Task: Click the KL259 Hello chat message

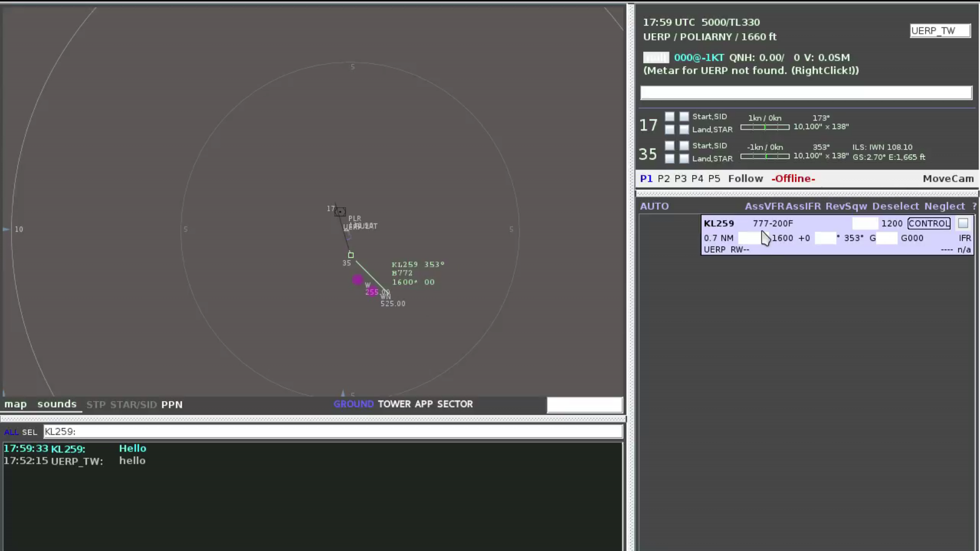Action: pos(75,449)
